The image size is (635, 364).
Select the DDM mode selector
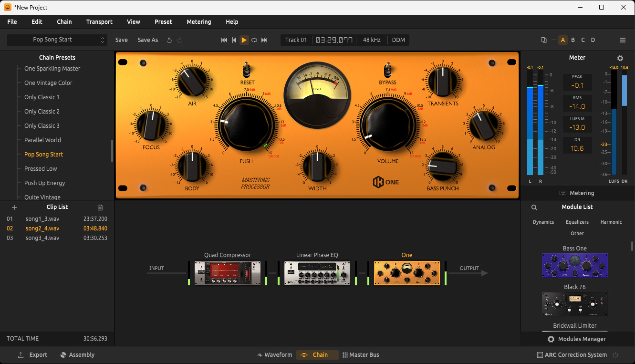(x=398, y=40)
